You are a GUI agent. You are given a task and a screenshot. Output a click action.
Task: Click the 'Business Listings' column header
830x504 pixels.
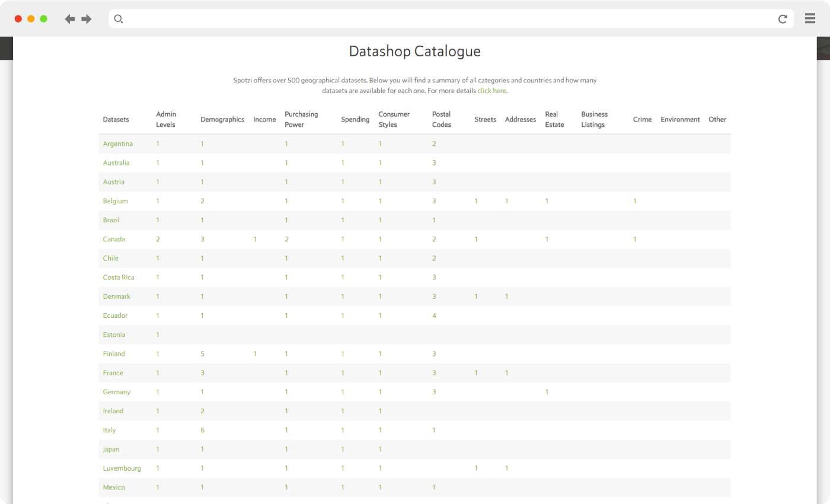pyautogui.click(x=594, y=119)
